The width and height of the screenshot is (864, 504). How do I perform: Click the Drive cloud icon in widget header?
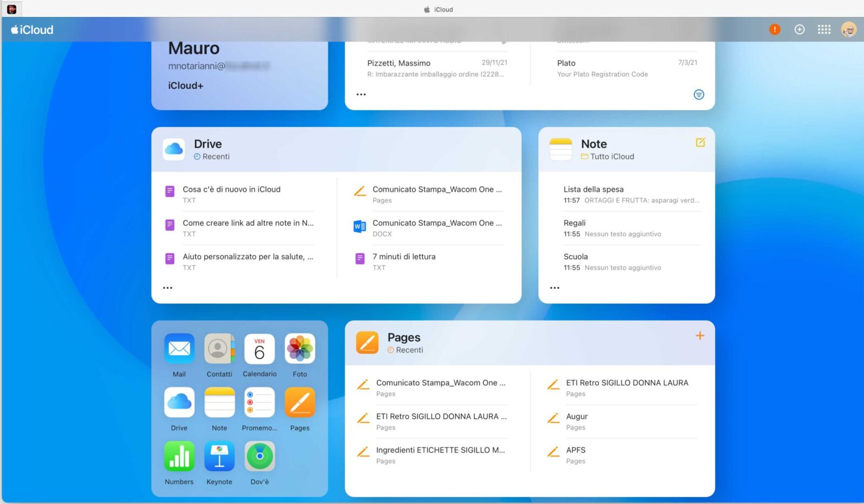click(174, 149)
